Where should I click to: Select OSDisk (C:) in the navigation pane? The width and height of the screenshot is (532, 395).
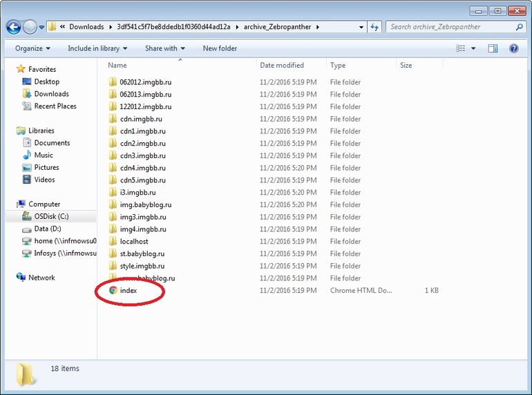click(x=51, y=216)
